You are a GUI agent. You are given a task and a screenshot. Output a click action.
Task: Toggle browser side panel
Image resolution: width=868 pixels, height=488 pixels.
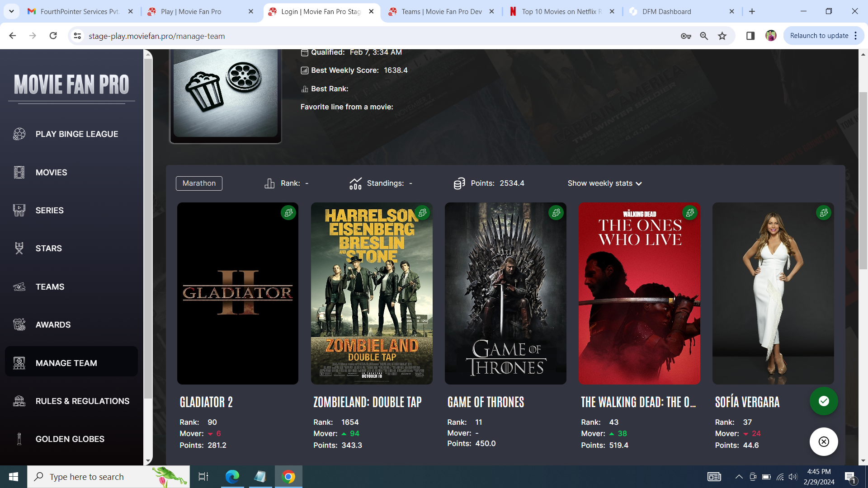point(750,36)
